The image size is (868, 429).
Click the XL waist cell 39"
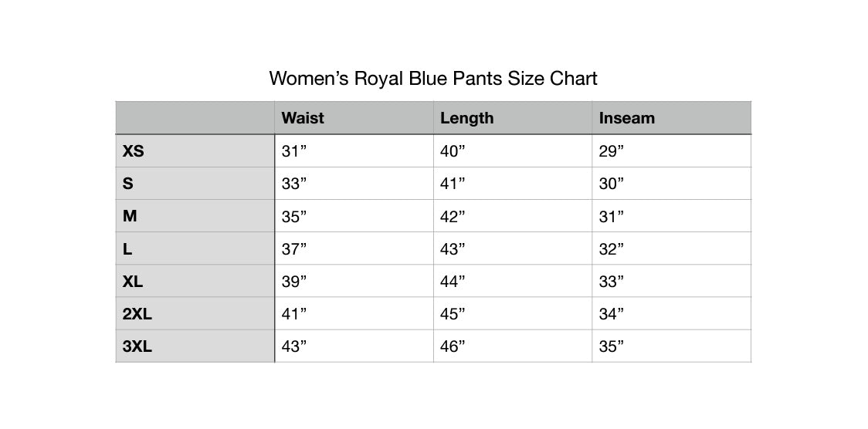coord(294,282)
